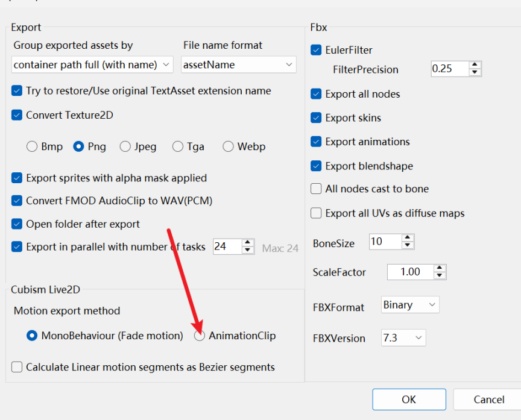Decrease BoneSize with down arrow
The image size is (521, 420).
408,245
